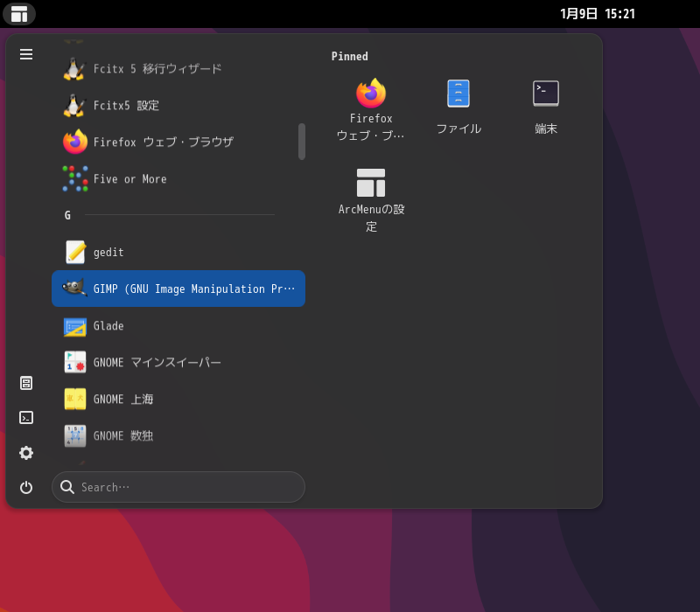Open the ArcMenu button in the top bar
The width and height of the screenshot is (700, 612).
[19, 14]
